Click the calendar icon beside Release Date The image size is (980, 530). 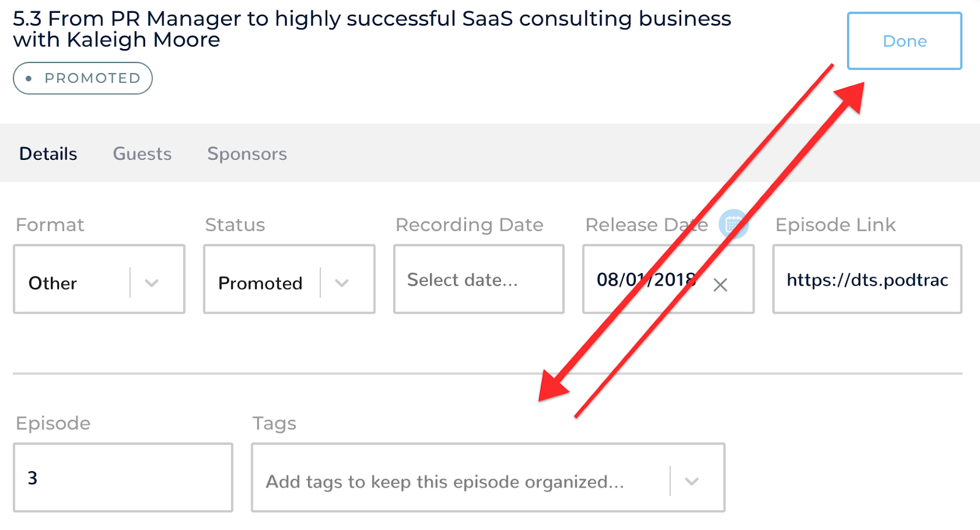733,224
